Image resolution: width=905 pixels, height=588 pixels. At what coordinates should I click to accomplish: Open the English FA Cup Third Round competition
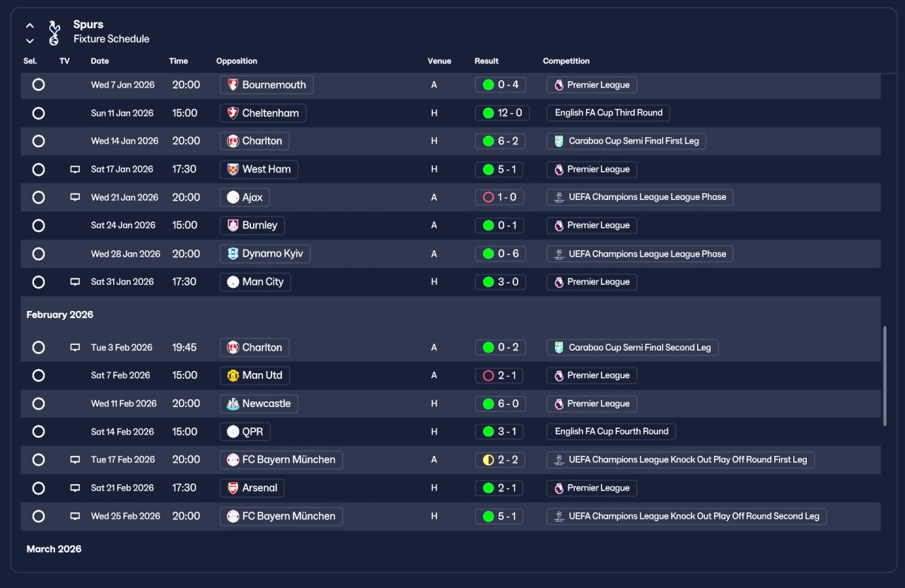point(608,113)
